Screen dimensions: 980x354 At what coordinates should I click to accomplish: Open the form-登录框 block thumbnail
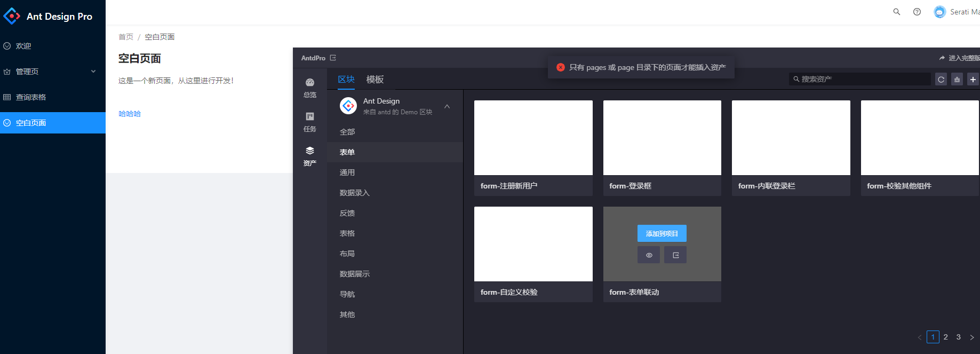(662, 138)
